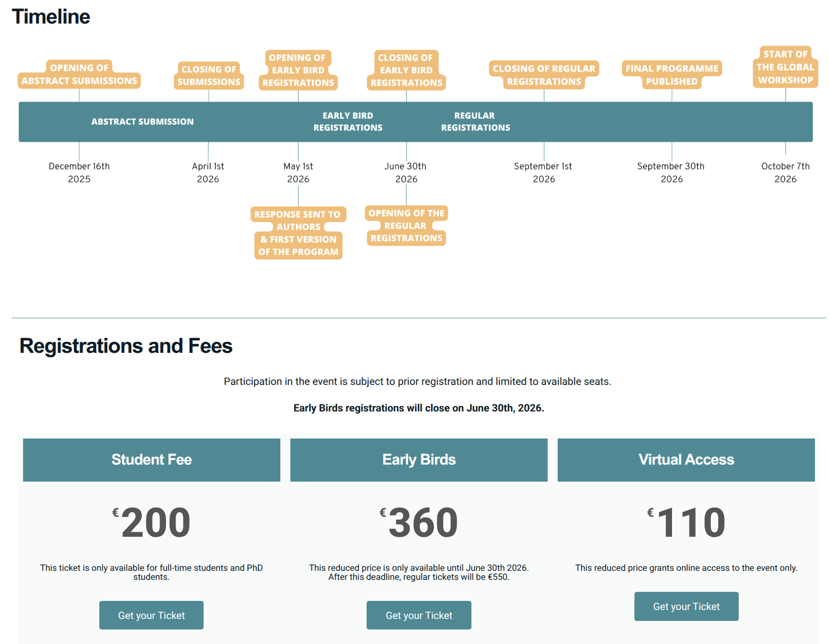Click Opening of Early Bird Registrations label
This screenshot has width=829, height=644.
coord(298,70)
